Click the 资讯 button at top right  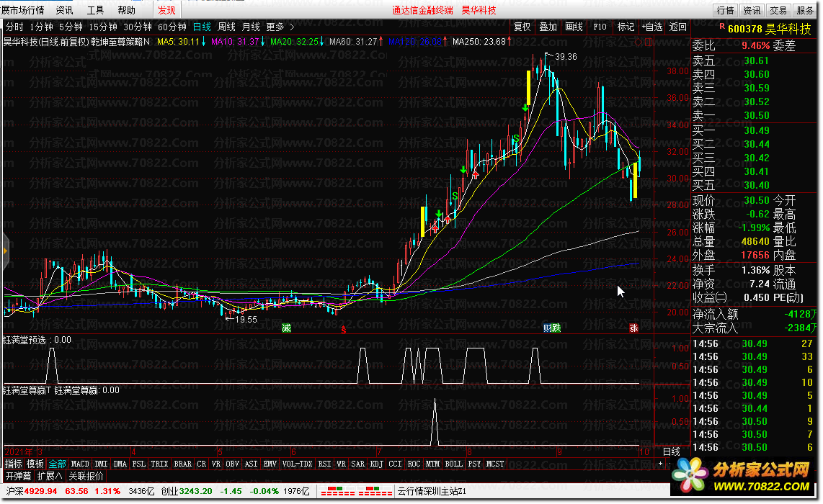point(751,10)
